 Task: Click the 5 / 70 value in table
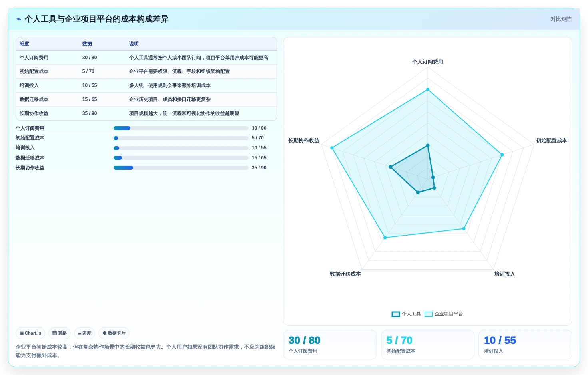88,71
